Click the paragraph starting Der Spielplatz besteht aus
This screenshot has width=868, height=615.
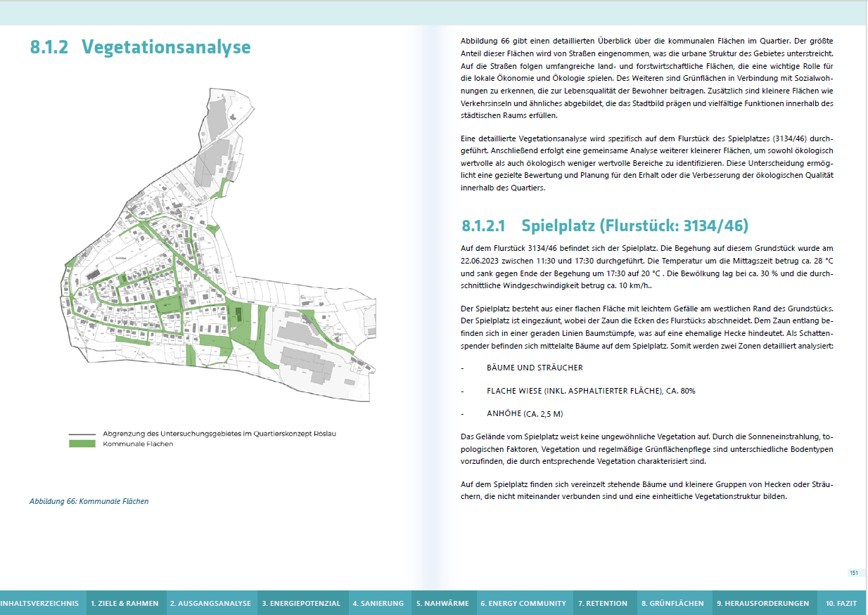tap(647, 328)
